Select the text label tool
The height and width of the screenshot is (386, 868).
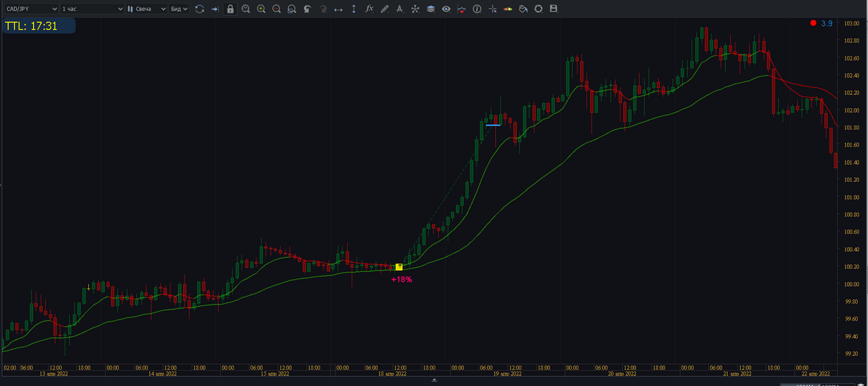click(x=400, y=9)
